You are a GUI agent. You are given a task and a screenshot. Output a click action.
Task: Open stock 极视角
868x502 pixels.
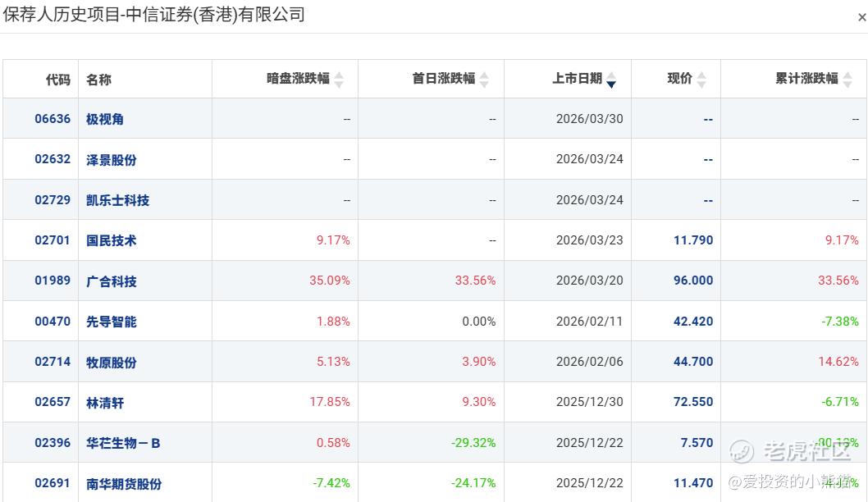click(105, 119)
